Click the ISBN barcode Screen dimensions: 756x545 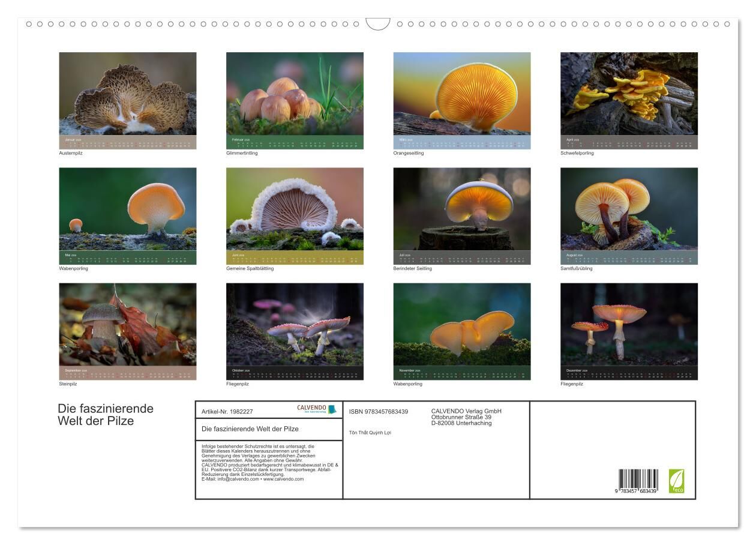point(638,481)
